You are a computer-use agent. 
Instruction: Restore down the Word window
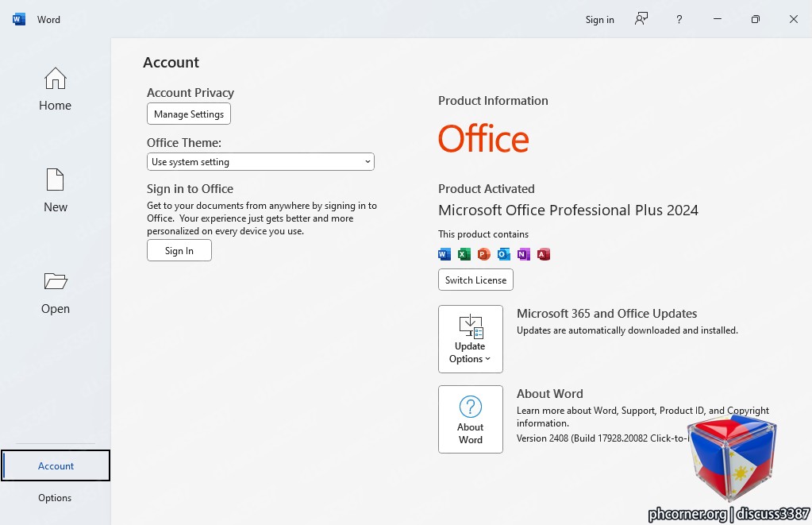(755, 19)
